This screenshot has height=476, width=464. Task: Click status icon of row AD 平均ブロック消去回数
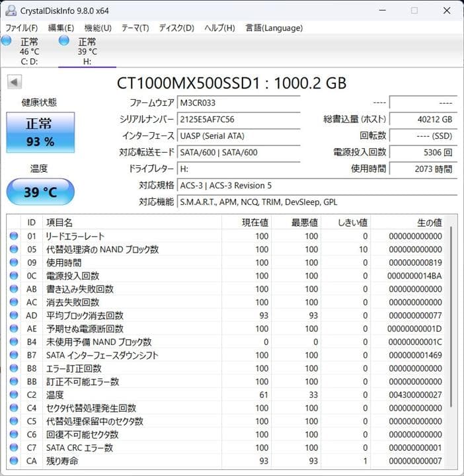coord(14,315)
